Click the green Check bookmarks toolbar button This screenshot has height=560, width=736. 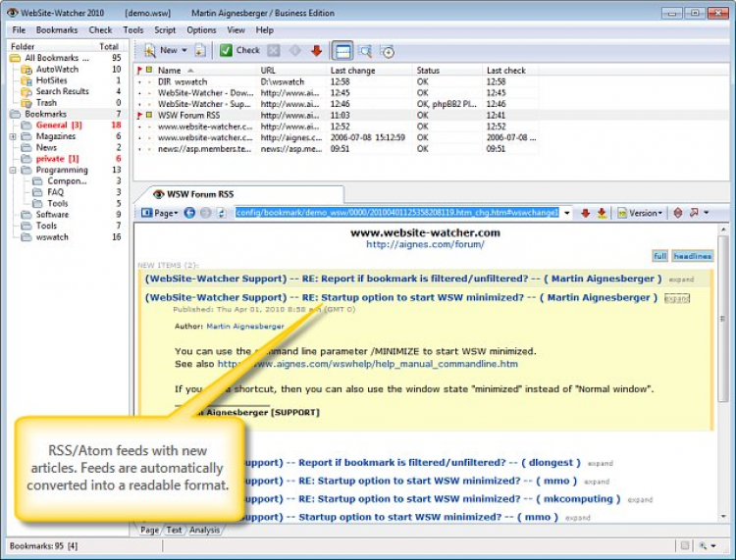pos(238,50)
